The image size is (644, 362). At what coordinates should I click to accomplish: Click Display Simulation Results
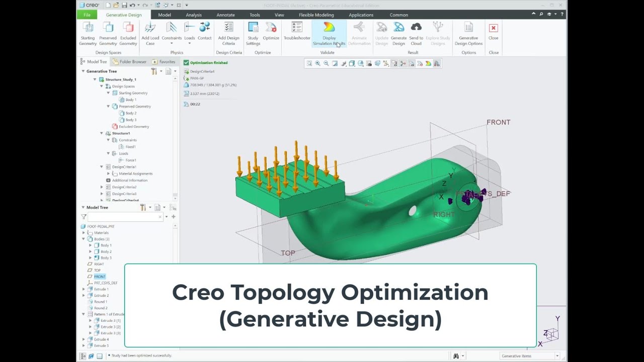[x=329, y=34]
